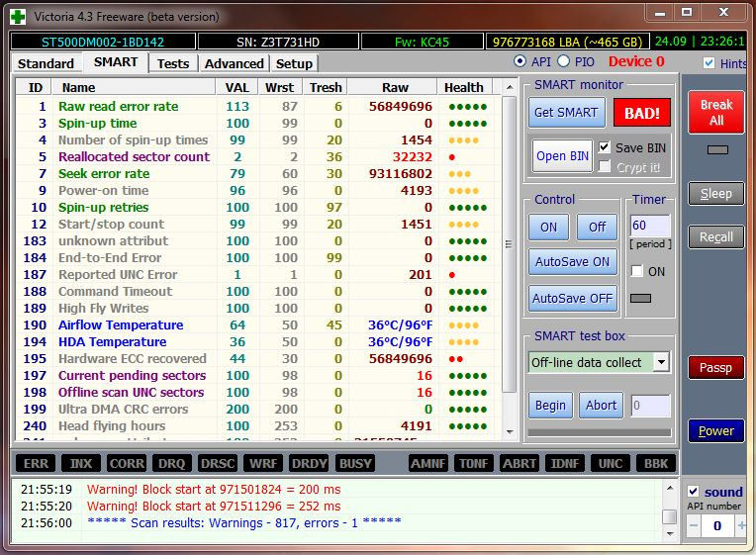
Task: Click the log panel scroll down arrow
Action: coord(670,533)
